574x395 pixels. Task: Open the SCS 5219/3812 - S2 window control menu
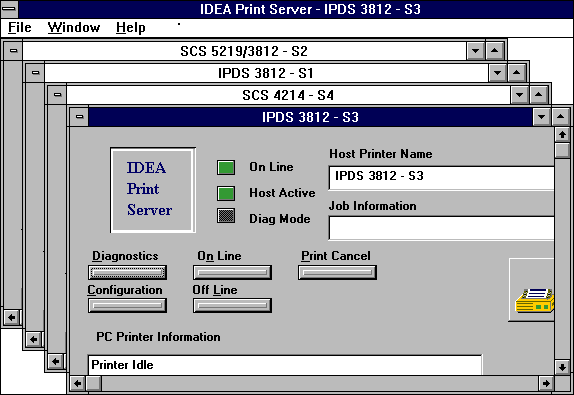14,51
